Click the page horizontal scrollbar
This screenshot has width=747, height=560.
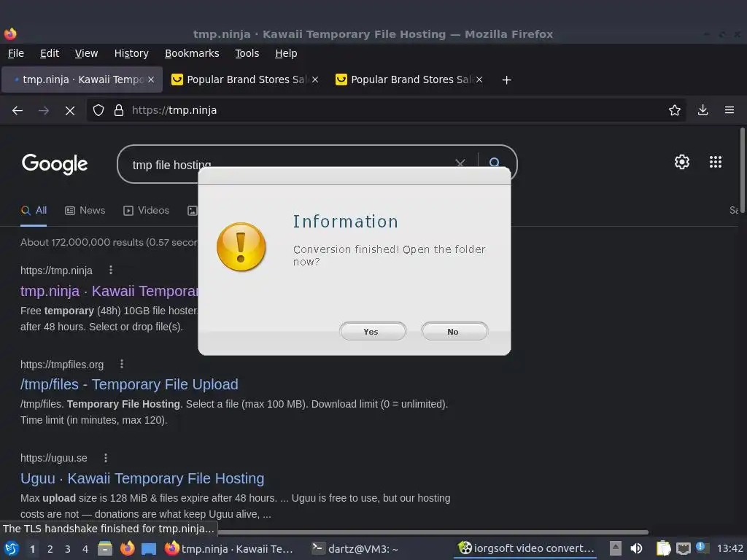[433, 532]
